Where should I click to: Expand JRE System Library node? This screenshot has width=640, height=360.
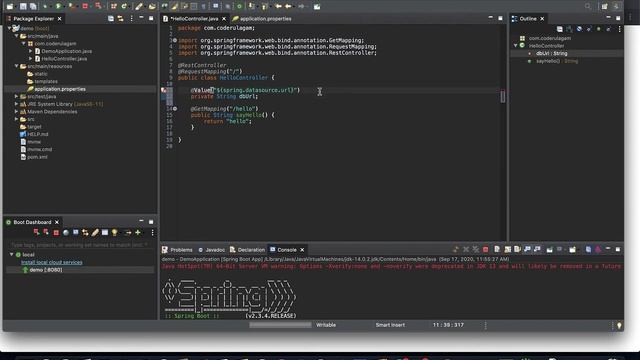click(16, 104)
